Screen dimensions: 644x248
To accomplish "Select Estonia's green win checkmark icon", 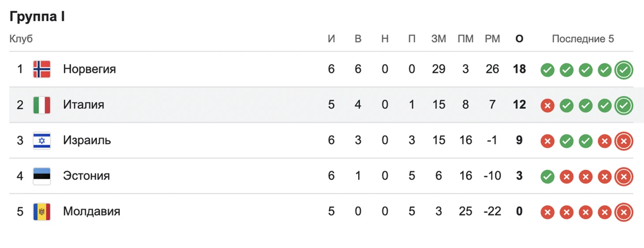I will (x=547, y=177).
